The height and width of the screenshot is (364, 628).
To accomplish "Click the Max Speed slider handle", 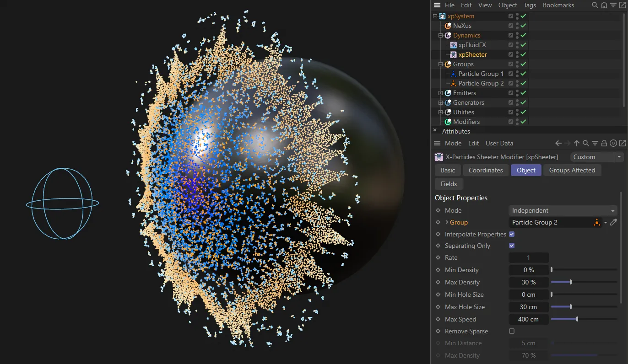I will click(x=577, y=319).
